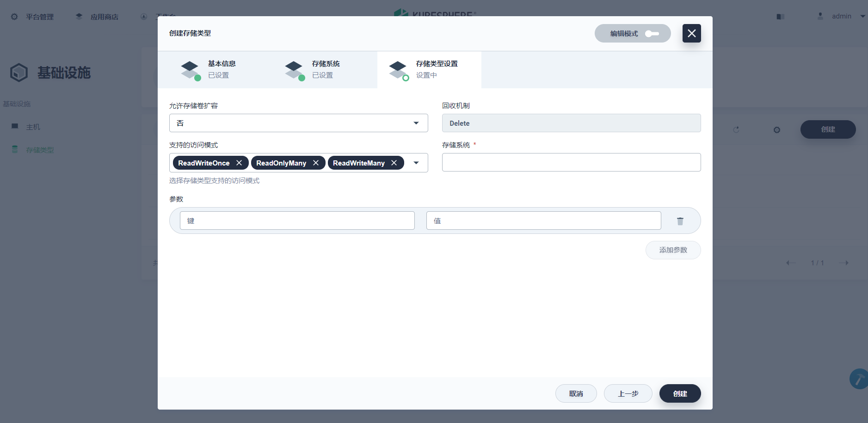Remove the ReadWriteMany access mode tag
This screenshot has width=868, height=423.
click(394, 163)
